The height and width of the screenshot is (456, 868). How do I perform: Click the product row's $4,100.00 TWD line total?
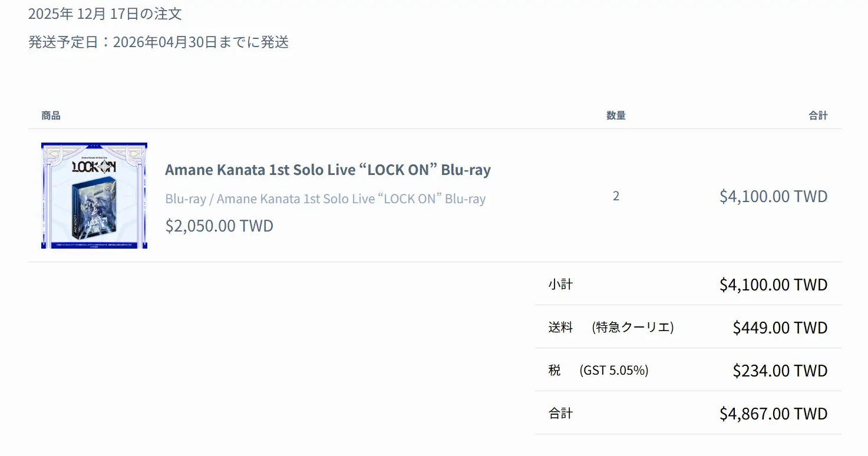click(x=773, y=196)
